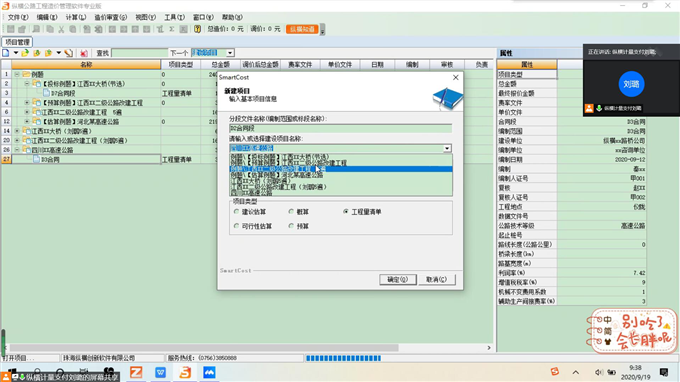Image resolution: width=680 pixels, height=382 pixels.
Task: Click the 确定 button in dialog
Action: (x=398, y=279)
